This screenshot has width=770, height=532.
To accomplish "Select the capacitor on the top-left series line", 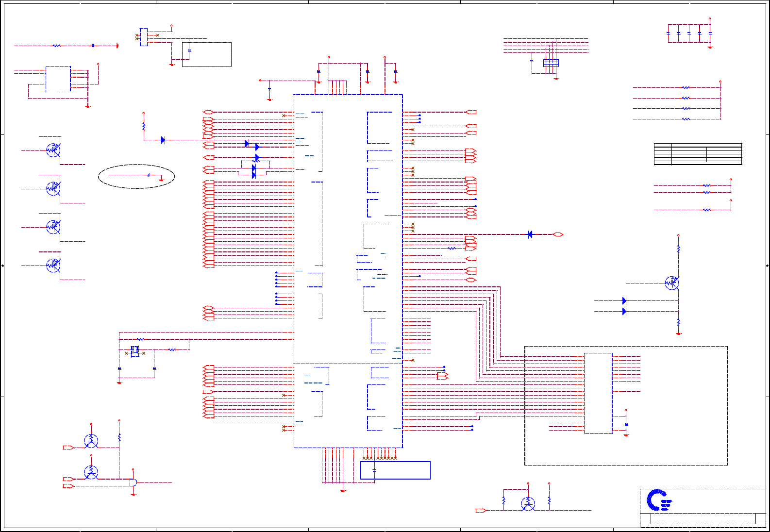I will click(93, 46).
